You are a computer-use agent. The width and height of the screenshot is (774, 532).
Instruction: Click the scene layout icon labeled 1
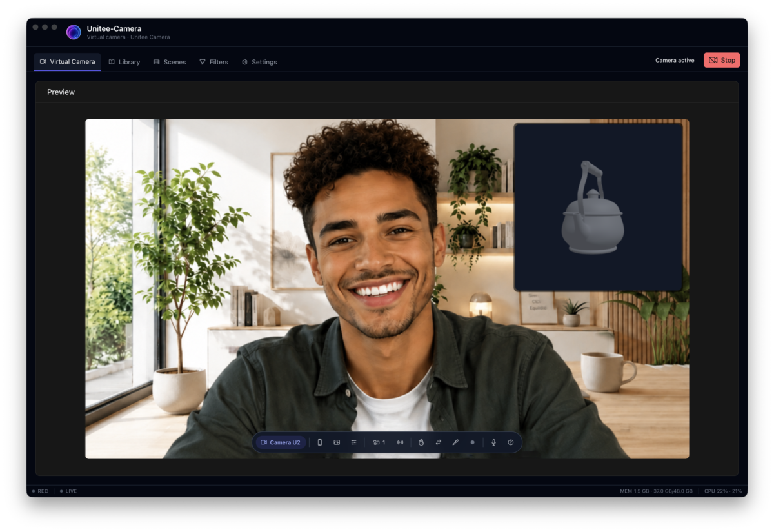click(379, 442)
